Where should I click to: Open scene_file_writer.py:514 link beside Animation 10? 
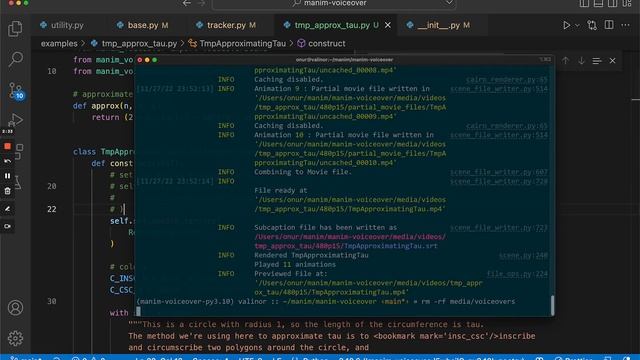point(499,135)
